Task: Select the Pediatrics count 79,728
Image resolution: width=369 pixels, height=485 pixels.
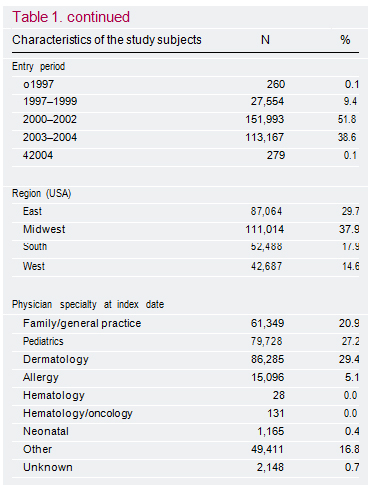Action: coord(266,341)
